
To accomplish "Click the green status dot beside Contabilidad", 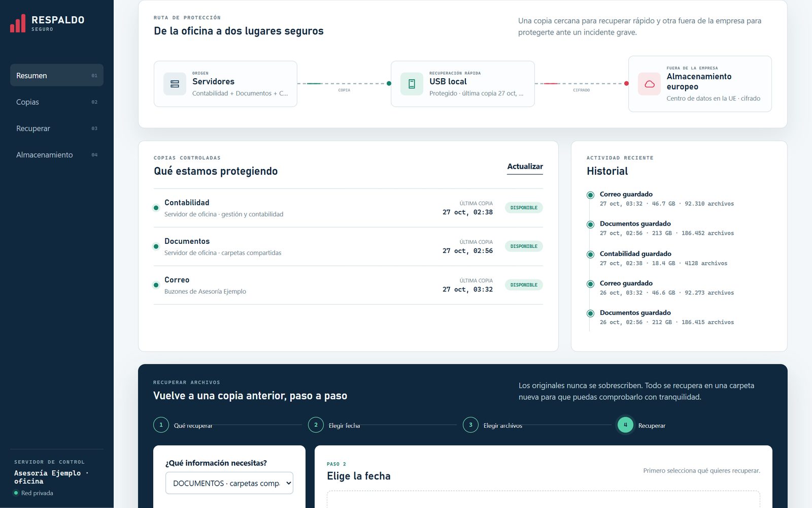I will [x=156, y=208].
